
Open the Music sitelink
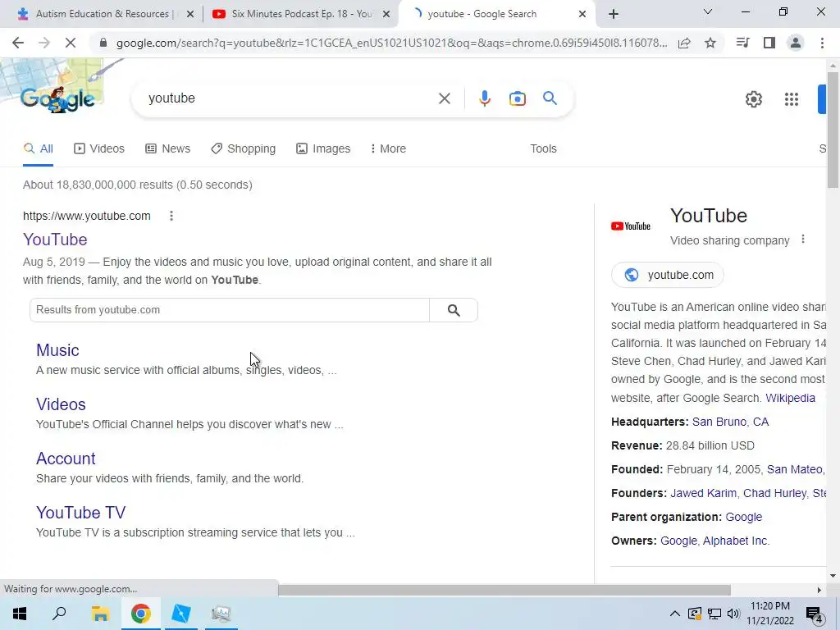(x=58, y=350)
